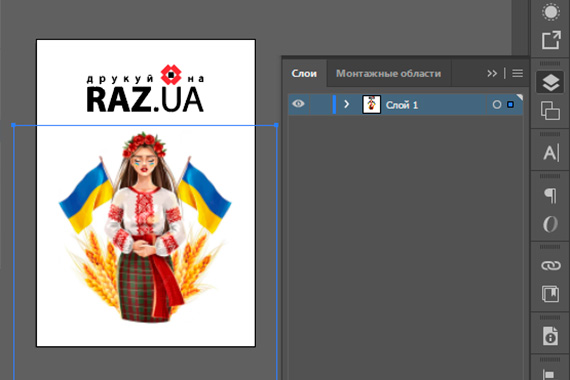Select the Слой 1 layer name

click(x=402, y=105)
